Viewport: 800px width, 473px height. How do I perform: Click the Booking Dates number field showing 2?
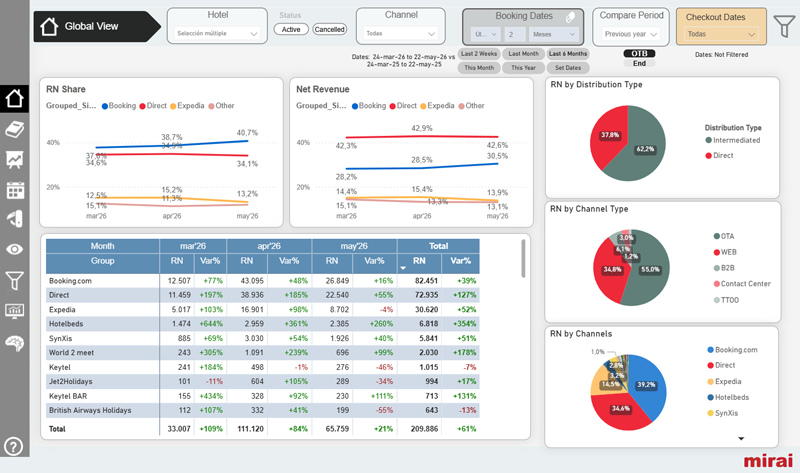tap(515, 35)
